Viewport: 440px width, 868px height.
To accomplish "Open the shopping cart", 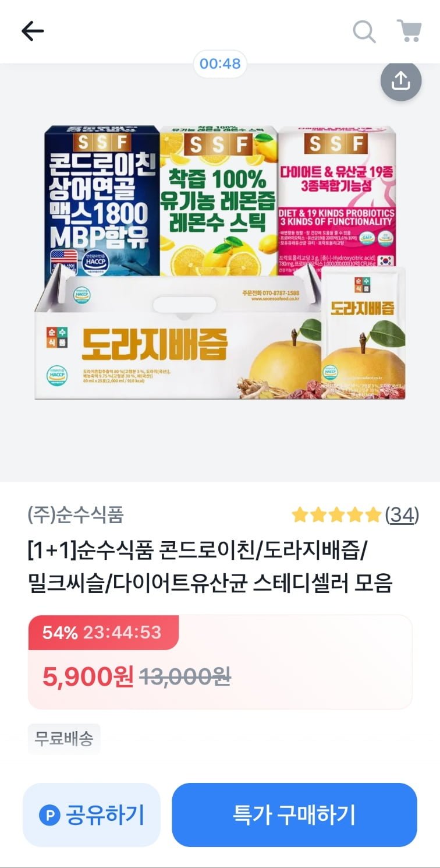I will point(409,31).
